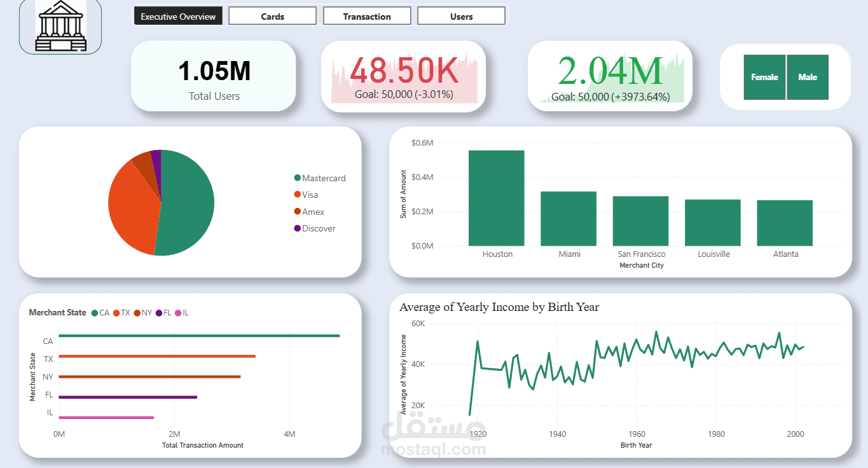Select the Houston bar in the chart

coord(497,197)
